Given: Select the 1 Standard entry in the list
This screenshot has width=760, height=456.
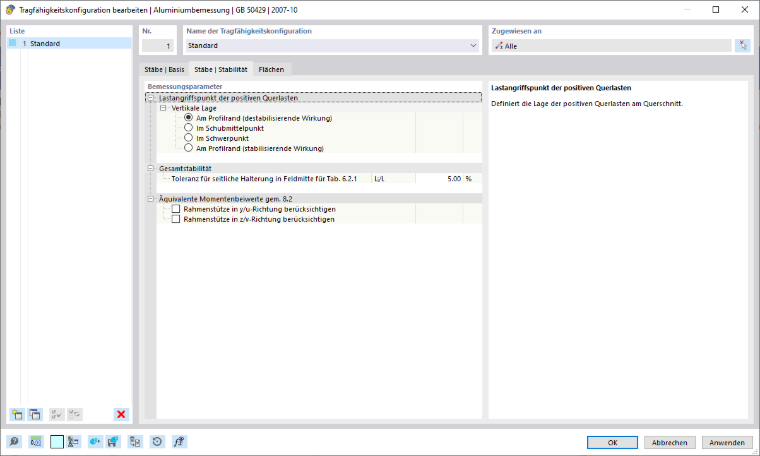Looking at the screenshot, I should pos(69,43).
